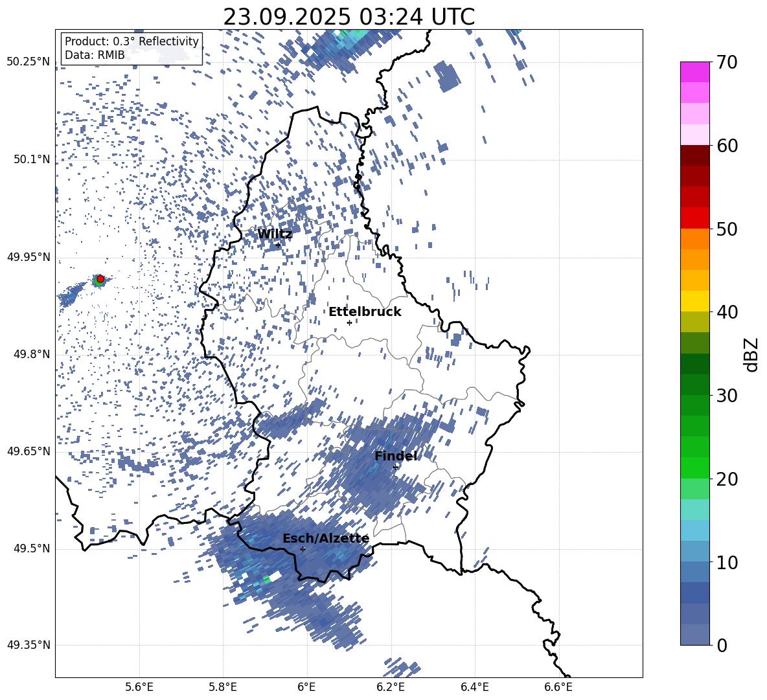Click the 49.35°N latitude label
This screenshot has width=767, height=700.
pyautogui.click(x=29, y=645)
